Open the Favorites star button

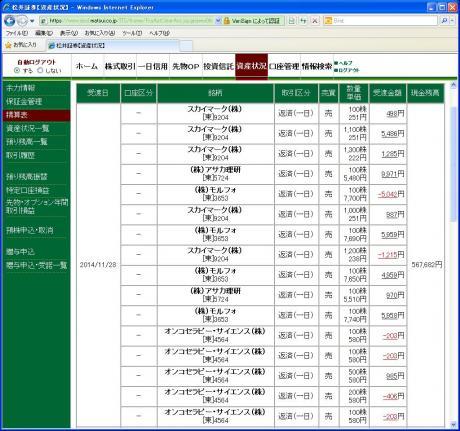[21, 45]
